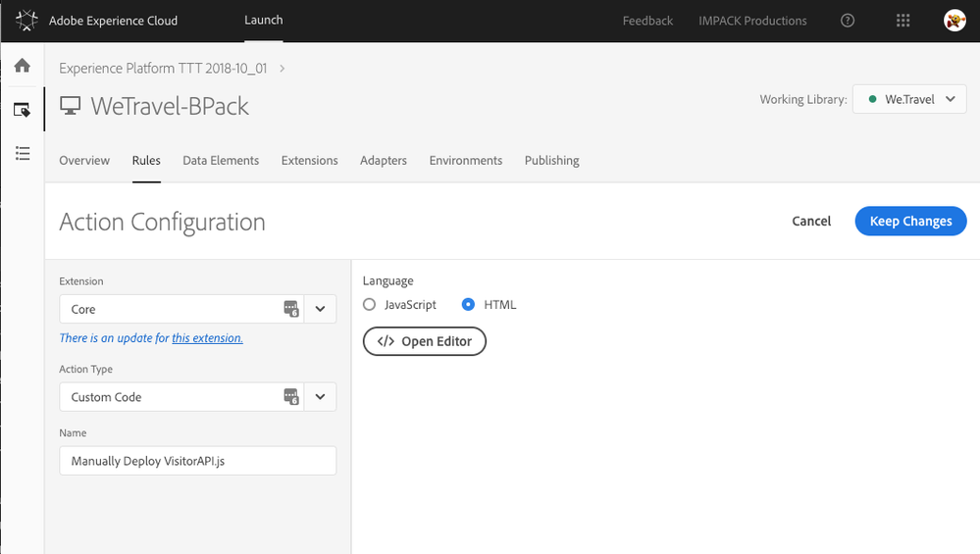
Task: Open the We.Travel working library dropdown
Action: coord(909,99)
